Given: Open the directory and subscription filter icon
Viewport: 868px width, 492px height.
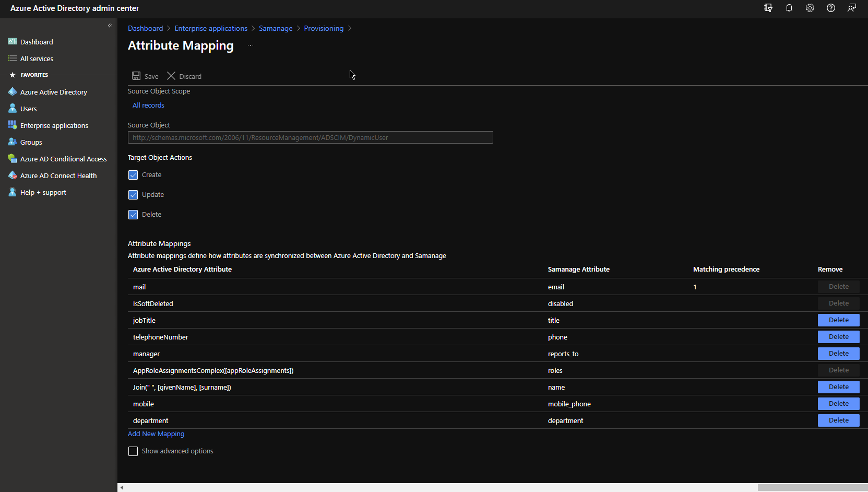Looking at the screenshot, I should pyautogui.click(x=768, y=8).
